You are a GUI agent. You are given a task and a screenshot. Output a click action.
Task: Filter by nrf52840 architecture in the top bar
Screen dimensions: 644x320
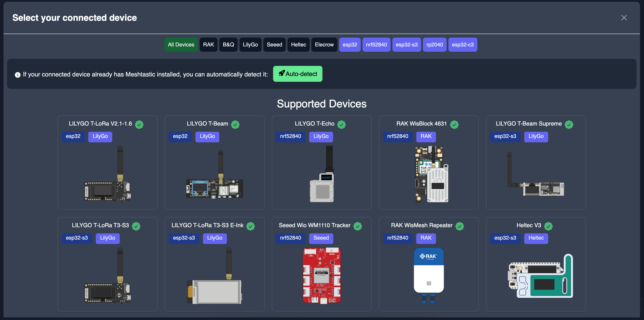[x=376, y=45]
